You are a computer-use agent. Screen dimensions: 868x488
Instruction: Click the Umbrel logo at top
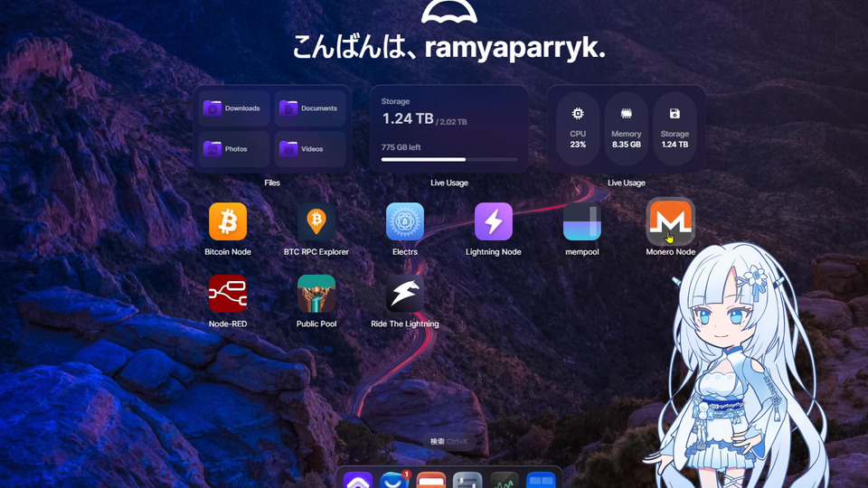coord(449,11)
